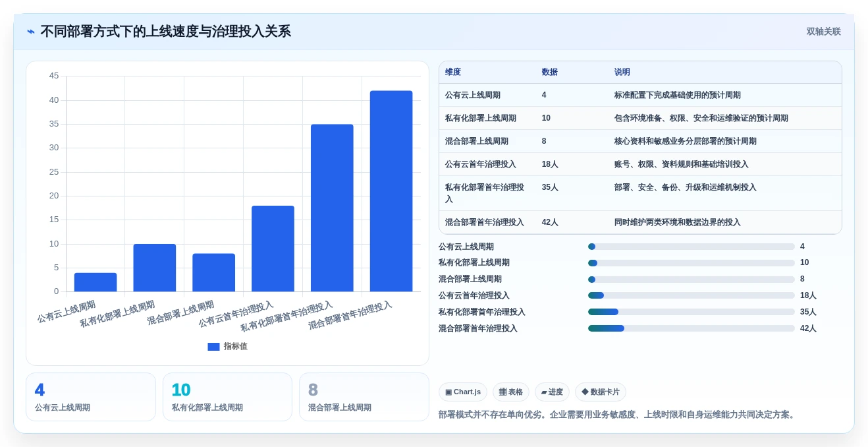
Task: Click the 公有云首年治理投入 bar in chart
Action: click(x=273, y=249)
